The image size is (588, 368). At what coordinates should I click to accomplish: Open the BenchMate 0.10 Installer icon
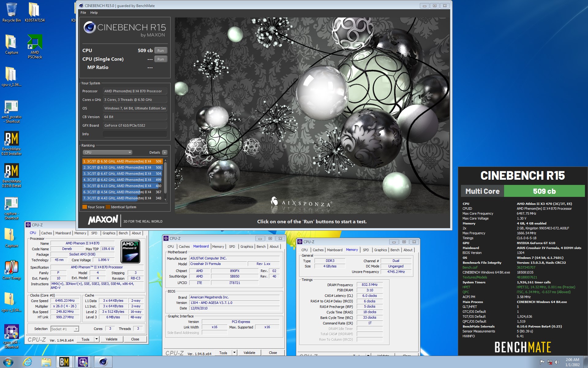coord(11,144)
